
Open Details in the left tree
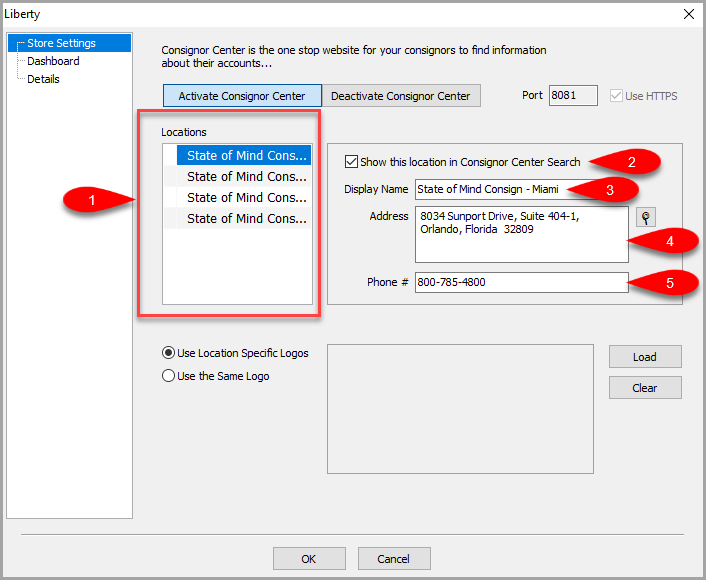pyautogui.click(x=43, y=79)
